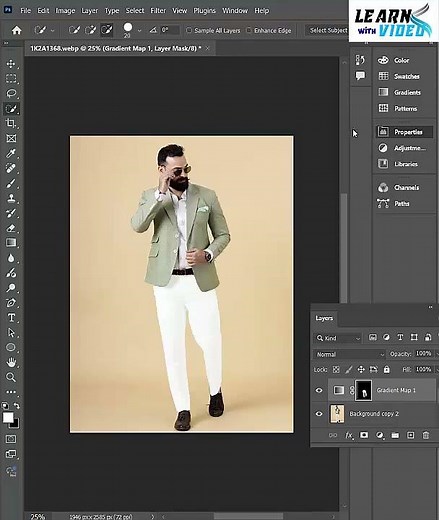This screenshot has height=520, width=439.
Task: Open the Edit menu
Action: coord(43,11)
